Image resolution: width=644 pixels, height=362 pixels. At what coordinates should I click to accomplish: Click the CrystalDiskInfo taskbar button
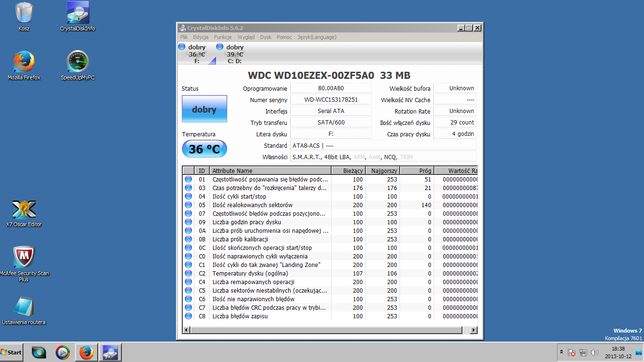click(x=110, y=352)
